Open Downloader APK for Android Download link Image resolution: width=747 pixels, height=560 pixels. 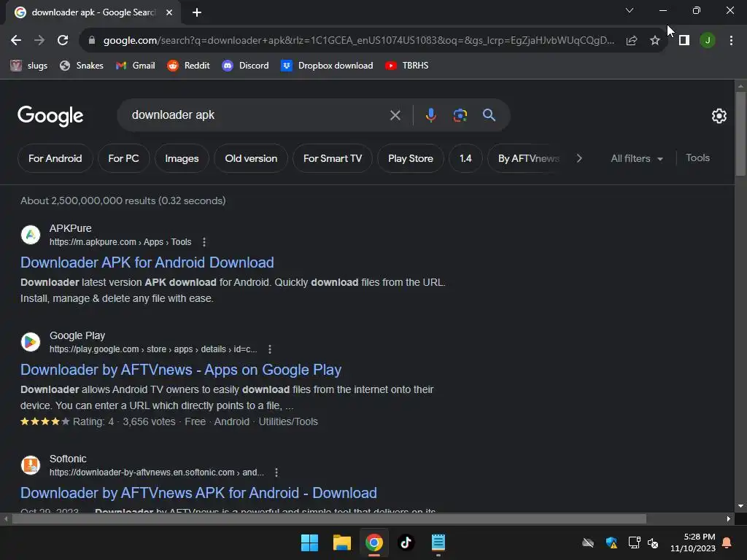pos(147,262)
